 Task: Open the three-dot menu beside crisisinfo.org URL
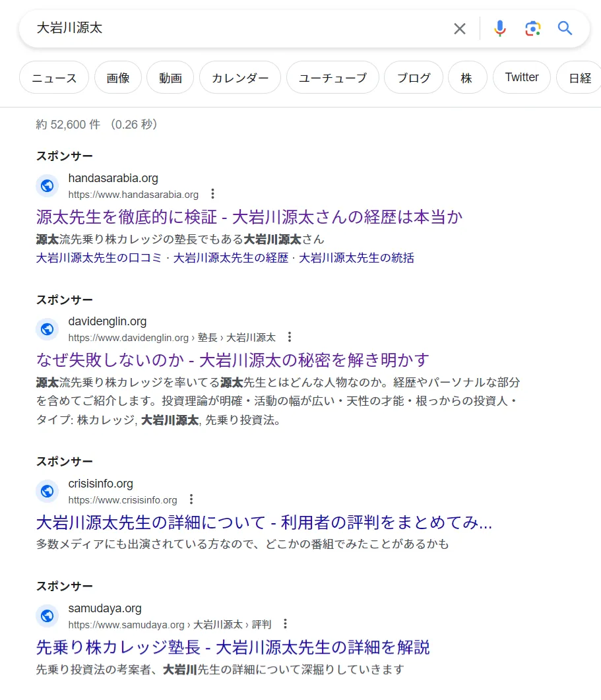(191, 499)
